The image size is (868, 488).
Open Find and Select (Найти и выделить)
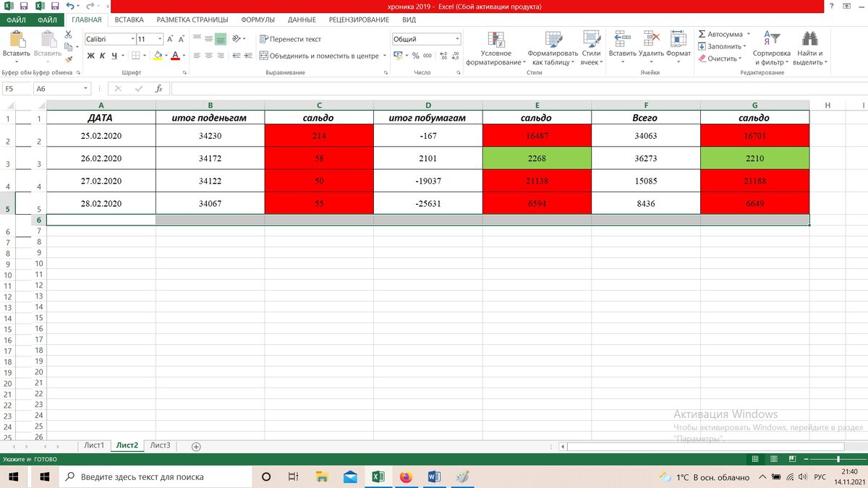809,48
